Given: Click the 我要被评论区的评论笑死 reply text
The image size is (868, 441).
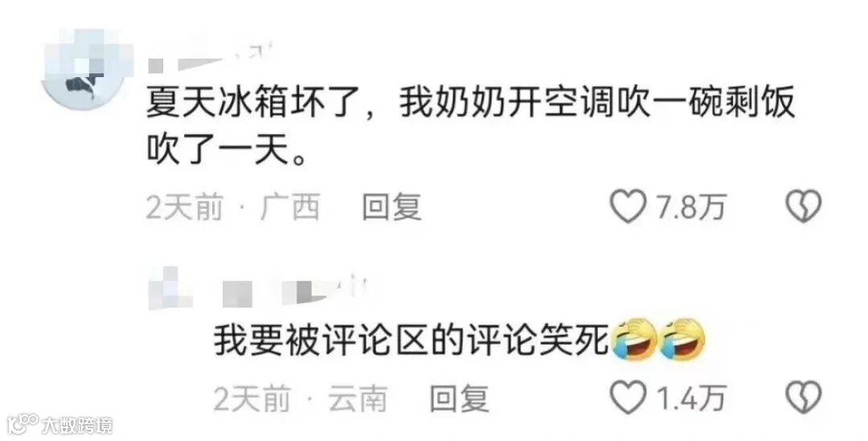Looking at the screenshot, I should [411, 340].
